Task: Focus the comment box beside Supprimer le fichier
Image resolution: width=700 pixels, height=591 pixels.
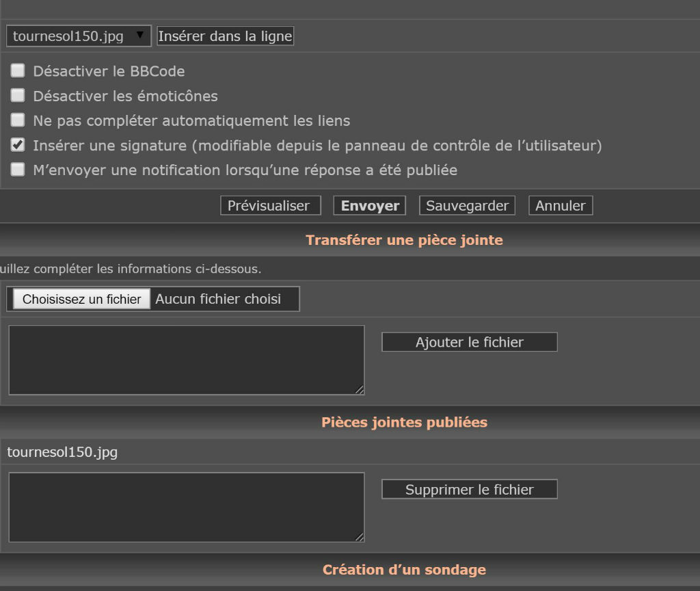Action: (186, 507)
